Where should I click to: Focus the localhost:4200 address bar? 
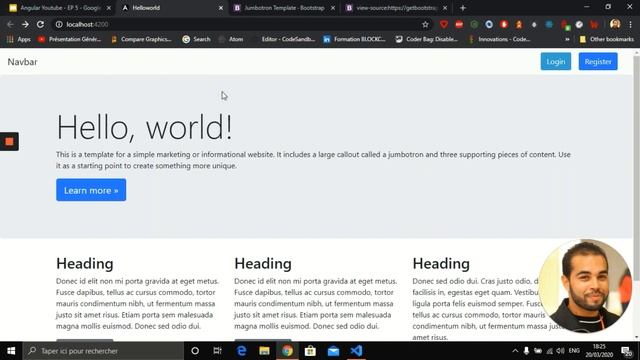241,24
